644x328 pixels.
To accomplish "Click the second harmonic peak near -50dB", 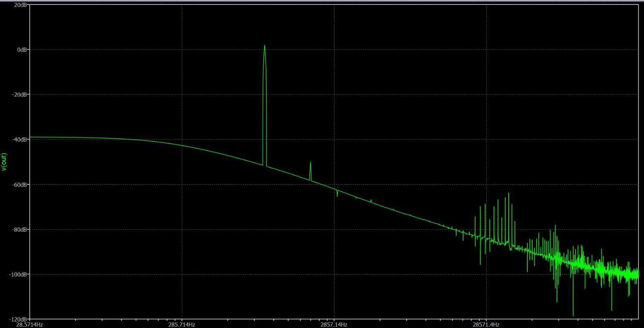I will click(310, 172).
